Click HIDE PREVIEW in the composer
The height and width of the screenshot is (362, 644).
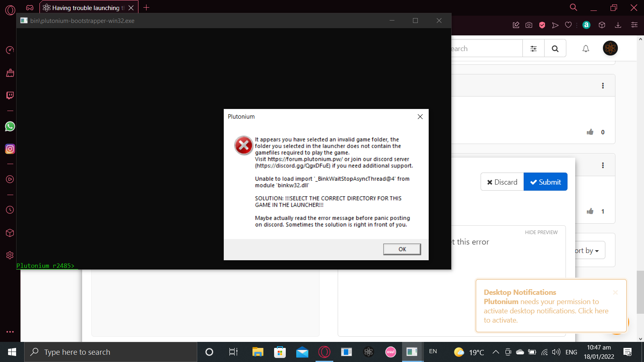(x=541, y=232)
